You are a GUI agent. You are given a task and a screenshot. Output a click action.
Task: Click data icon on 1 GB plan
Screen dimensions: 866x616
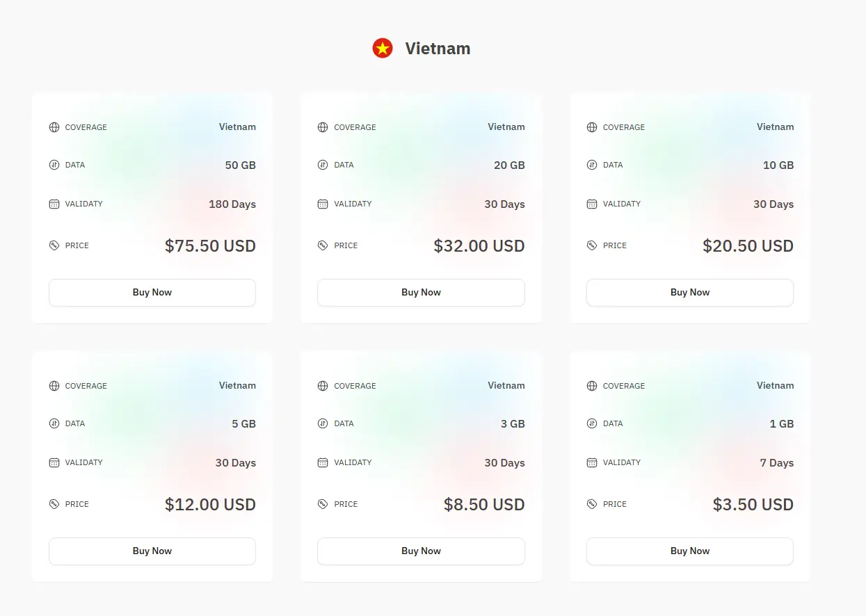click(x=592, y=423)
